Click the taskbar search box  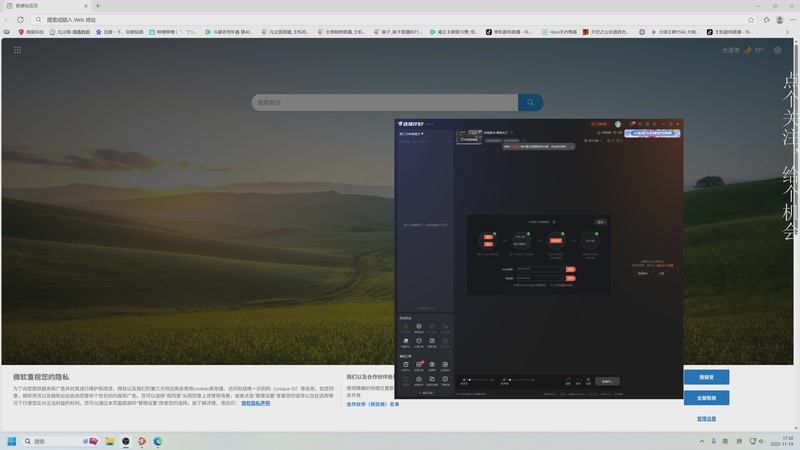coord(60,441)
